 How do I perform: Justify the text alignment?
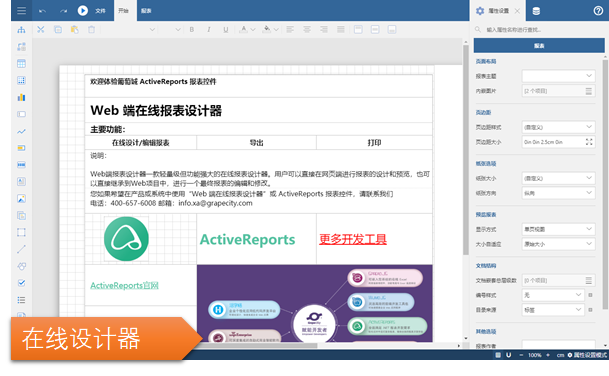(x=341, y=30)
